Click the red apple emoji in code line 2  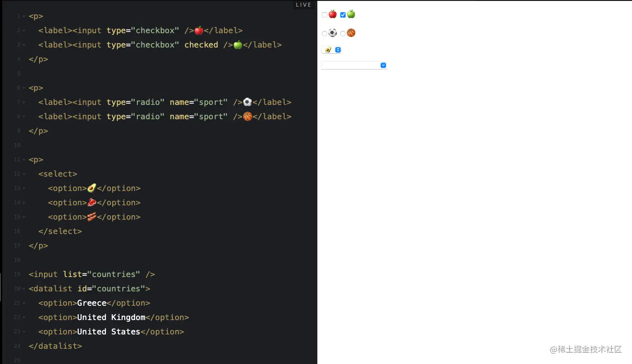pyautogui.click(x=199, y=30)
